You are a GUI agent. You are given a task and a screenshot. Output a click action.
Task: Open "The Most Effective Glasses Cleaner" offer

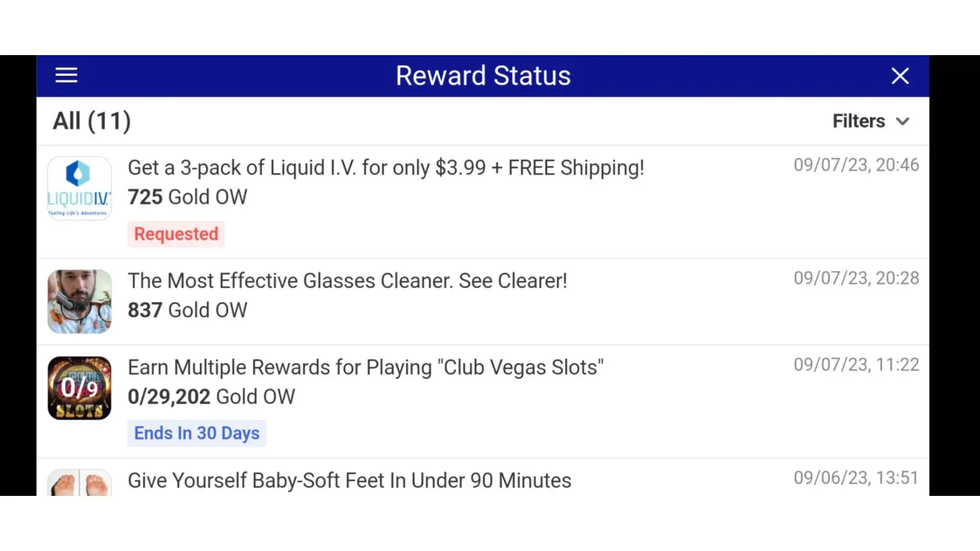click(347, 281)
